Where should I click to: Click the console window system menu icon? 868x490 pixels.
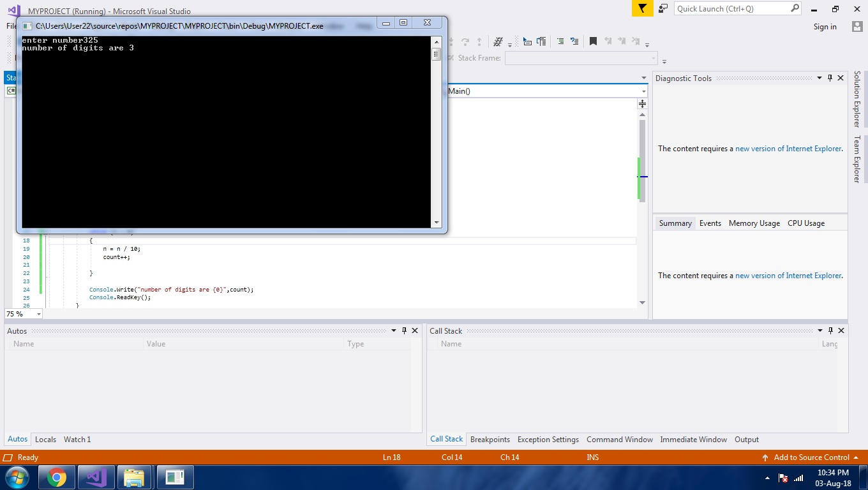[27, 26]
